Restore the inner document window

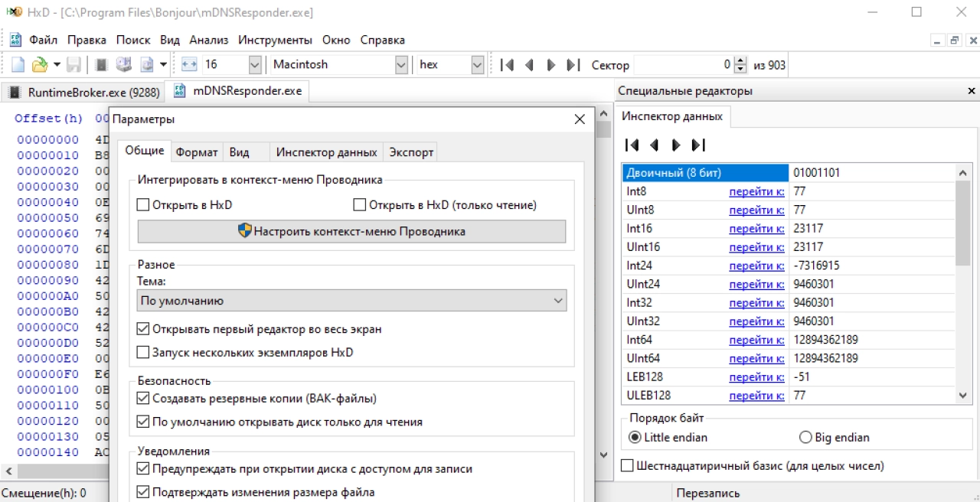(954, 41)
